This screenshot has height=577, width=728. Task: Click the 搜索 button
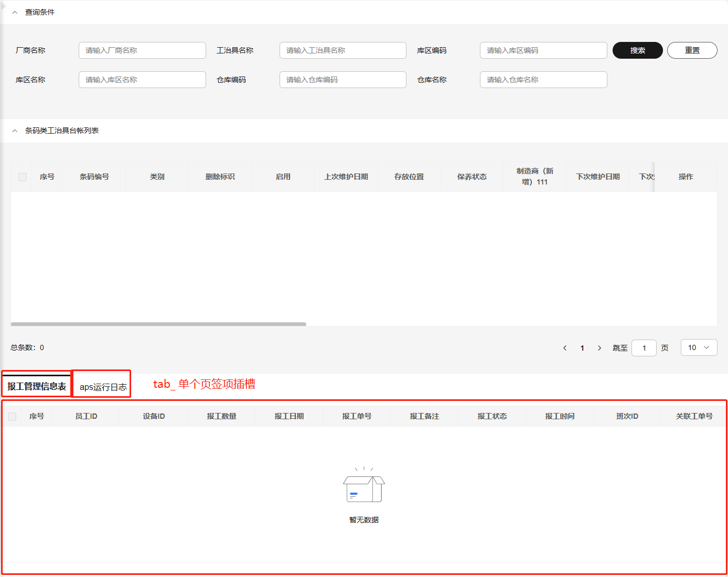coord(637,50)
